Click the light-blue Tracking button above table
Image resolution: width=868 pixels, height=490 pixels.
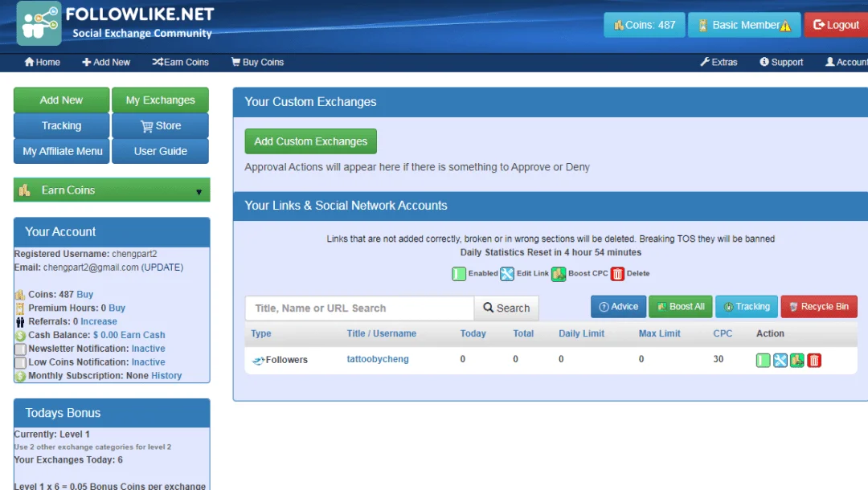[746, 306]
